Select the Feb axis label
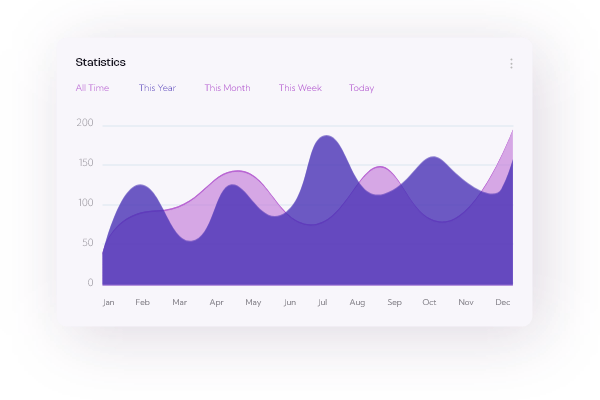 coord(143,302)
